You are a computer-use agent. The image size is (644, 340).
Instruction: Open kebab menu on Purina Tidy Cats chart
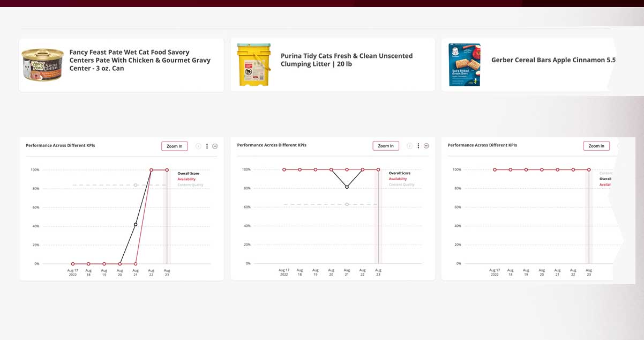[418, 146]
